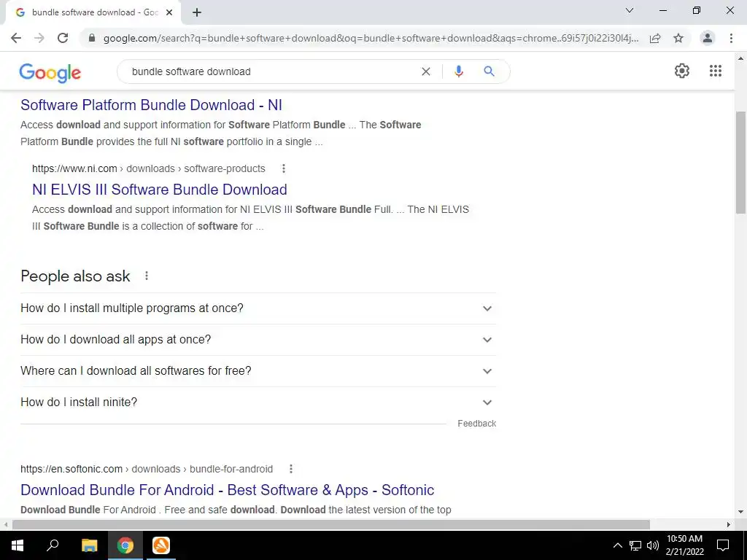This screenshot has width=747, height=560.
Task: Click the vertical scrollbar thumb
Action: coord(741,163)
